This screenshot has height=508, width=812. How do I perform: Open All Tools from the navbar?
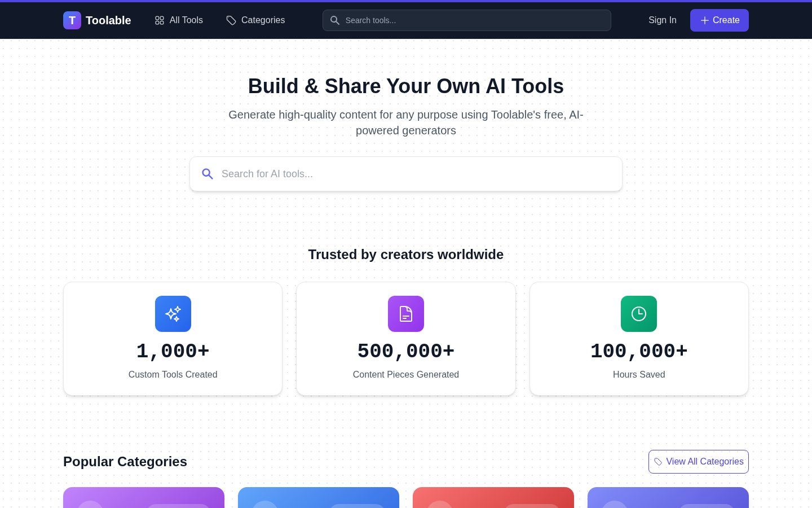pyautogui.click(x=179, y=20)
